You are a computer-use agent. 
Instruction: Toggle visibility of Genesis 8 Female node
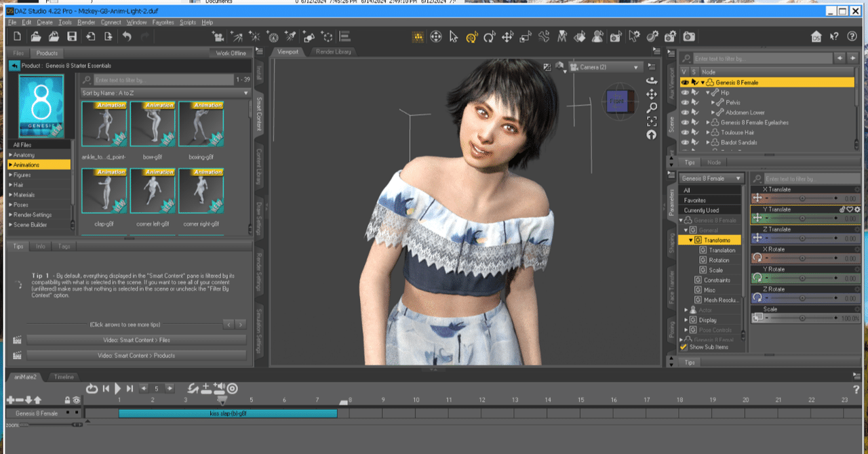point(684,83)
